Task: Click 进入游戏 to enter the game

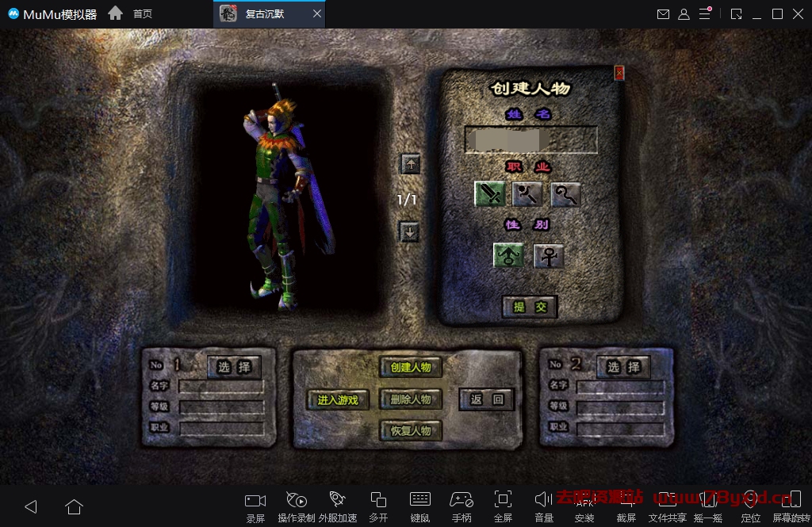Action: (x=338, y=399)
